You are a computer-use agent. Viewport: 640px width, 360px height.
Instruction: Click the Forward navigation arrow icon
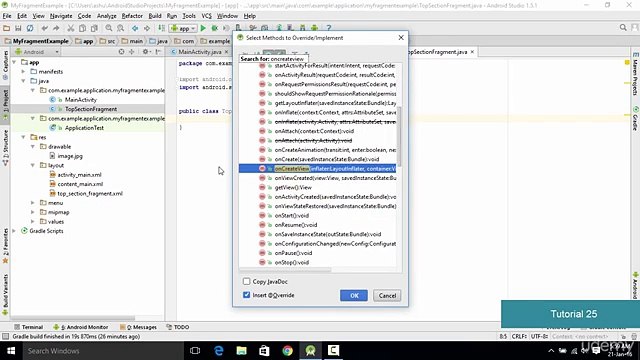[147, 28]
